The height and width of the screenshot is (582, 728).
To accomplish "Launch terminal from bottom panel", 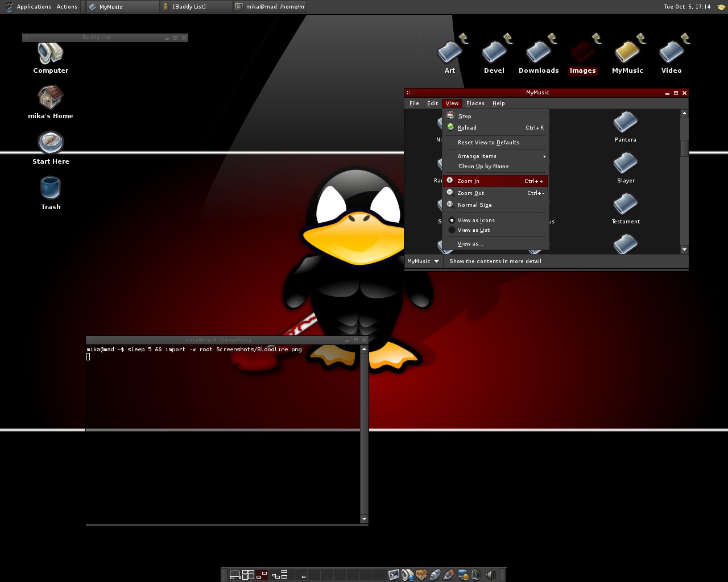I will tap(394, 575).
